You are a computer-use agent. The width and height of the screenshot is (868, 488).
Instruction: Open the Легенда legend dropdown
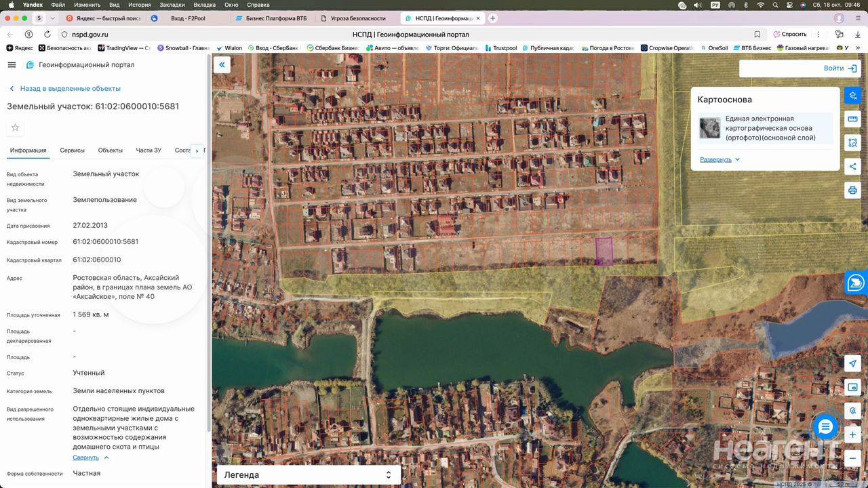click(309, 474)
